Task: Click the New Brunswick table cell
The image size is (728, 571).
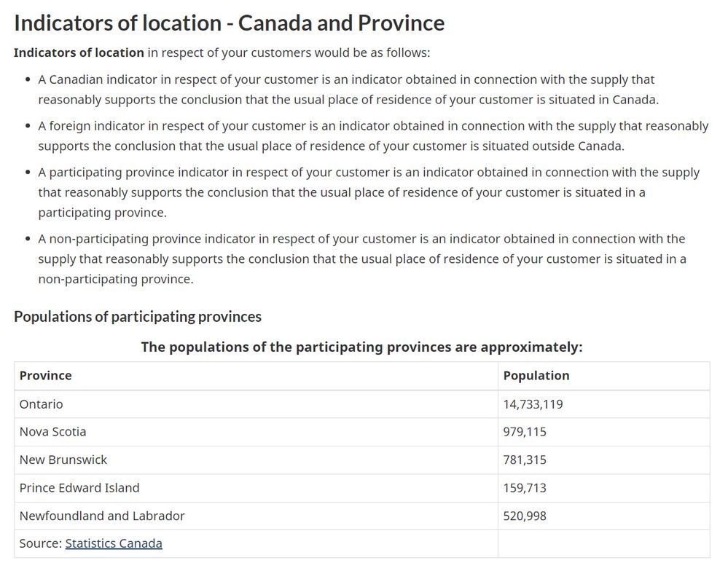Action: (x=63, y=460)
